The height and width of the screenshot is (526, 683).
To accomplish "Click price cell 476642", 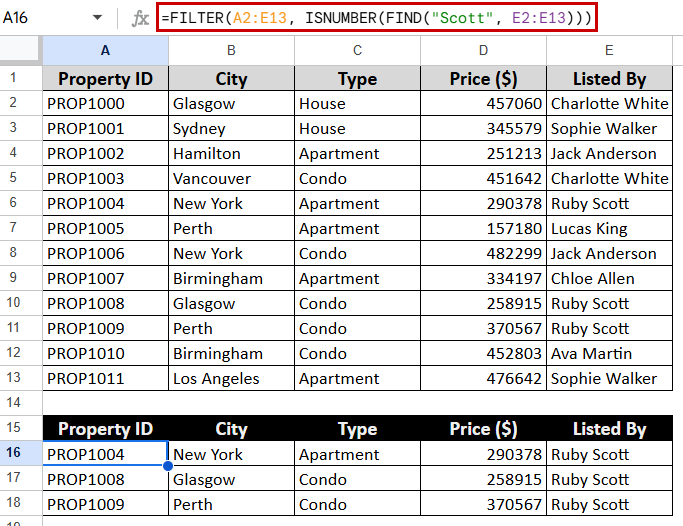I will pos(483,378).
